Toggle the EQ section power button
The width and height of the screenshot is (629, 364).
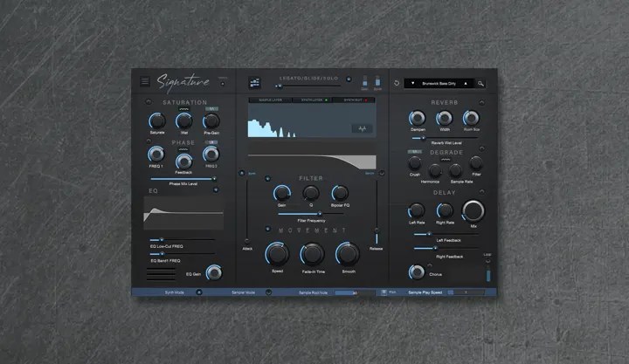coord(216,190)
